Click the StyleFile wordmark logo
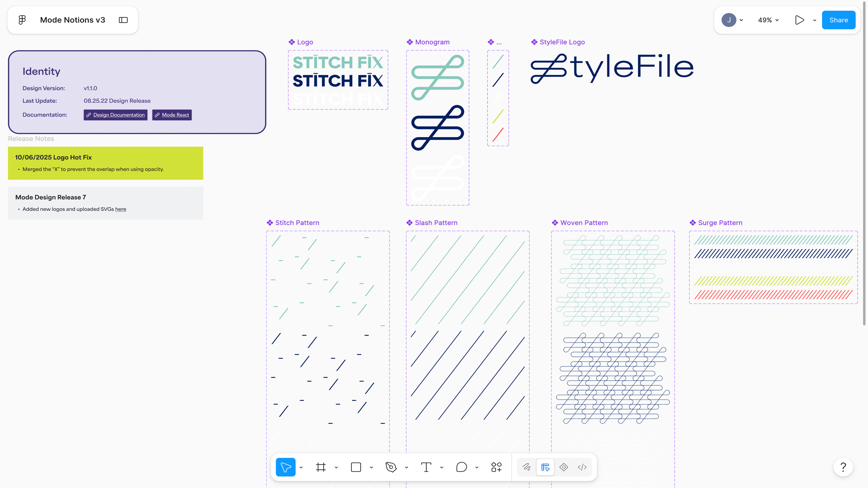 pyautogui.click(x=612, y=68)
